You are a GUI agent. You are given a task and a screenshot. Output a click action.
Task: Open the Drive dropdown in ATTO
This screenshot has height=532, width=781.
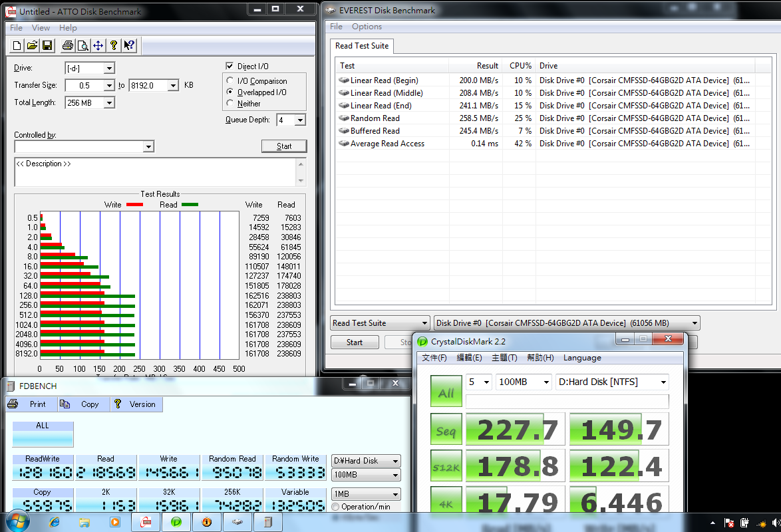coord(110,68)
